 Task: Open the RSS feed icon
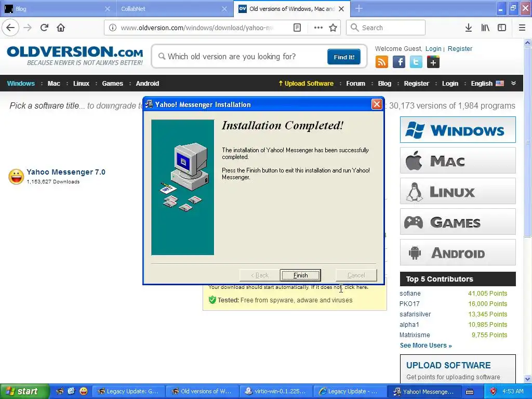[382, 62]
